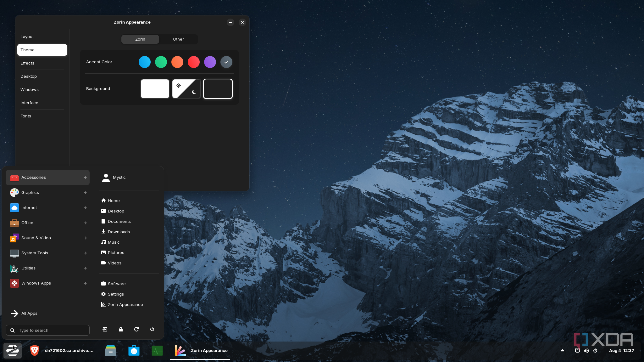Click the log out icon in the menu
This screenshot has height=362, width=644.
(105, 329)
